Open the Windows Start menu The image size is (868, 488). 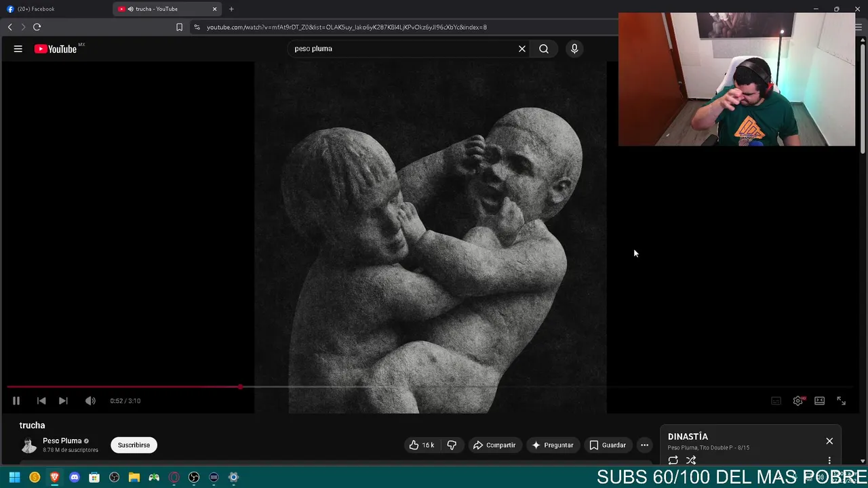click(x=14, y=477)
